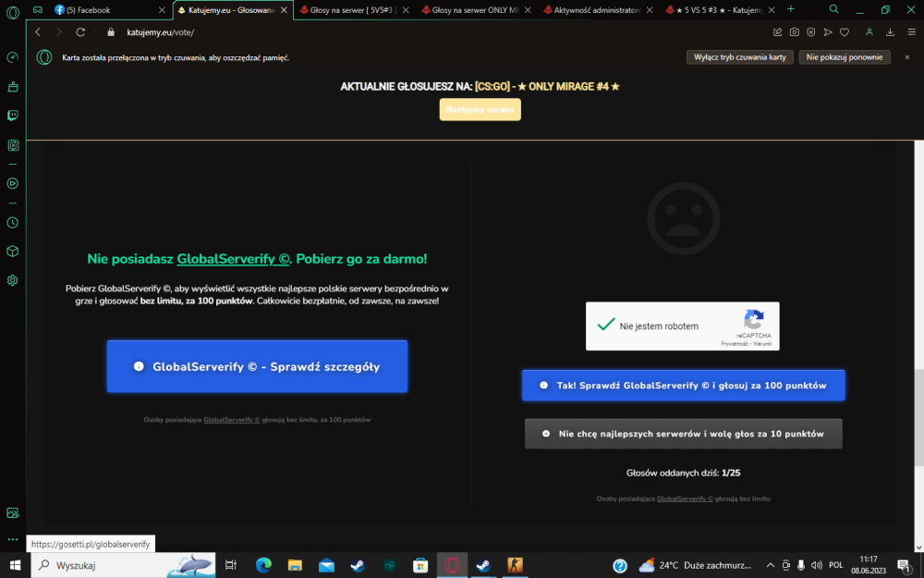Open weather widget 24°C Duże zachmurzenie
The height and width of the screenshot is (578, 924).
(x=696, y=565)
